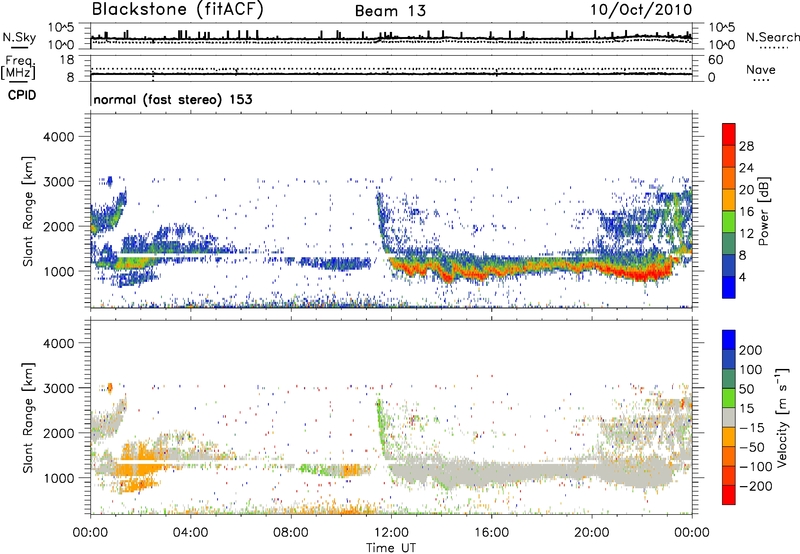Pick the light green segment of power color bar
800x554 pixels.
point(729,222)
